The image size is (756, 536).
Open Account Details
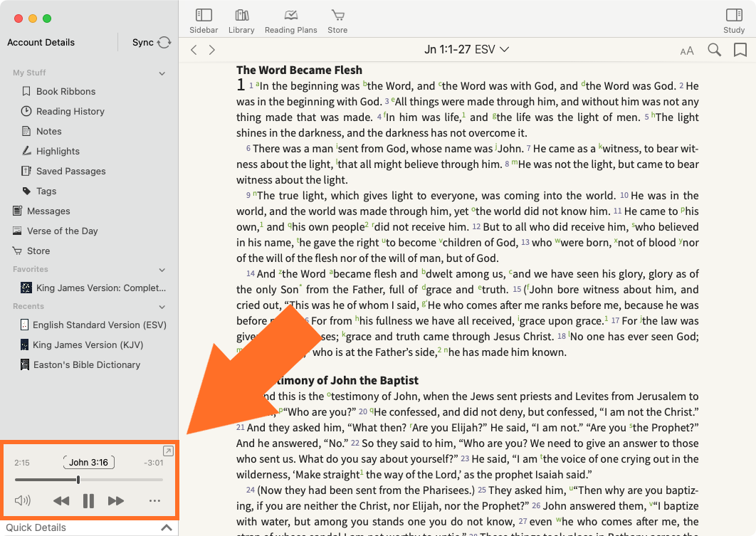pyautogui.click(x=41, y=43)
